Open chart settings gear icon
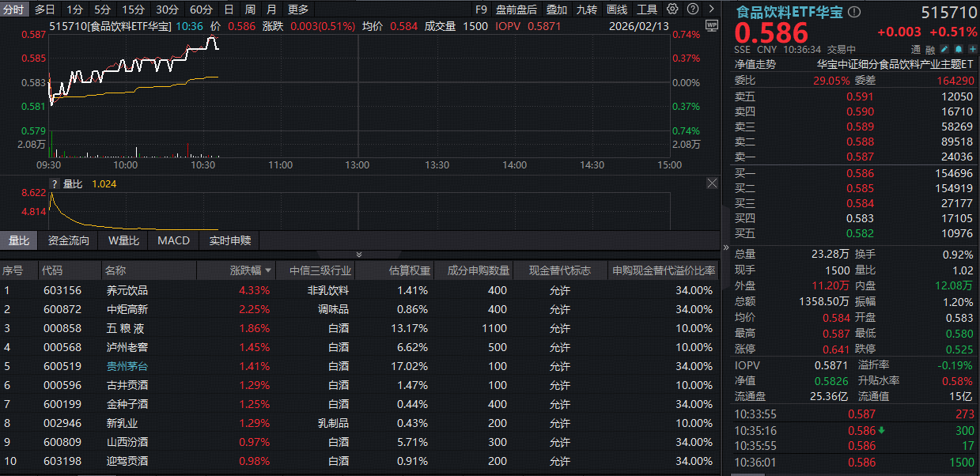This screenshot has height=476, width=980. coord(672,9)
